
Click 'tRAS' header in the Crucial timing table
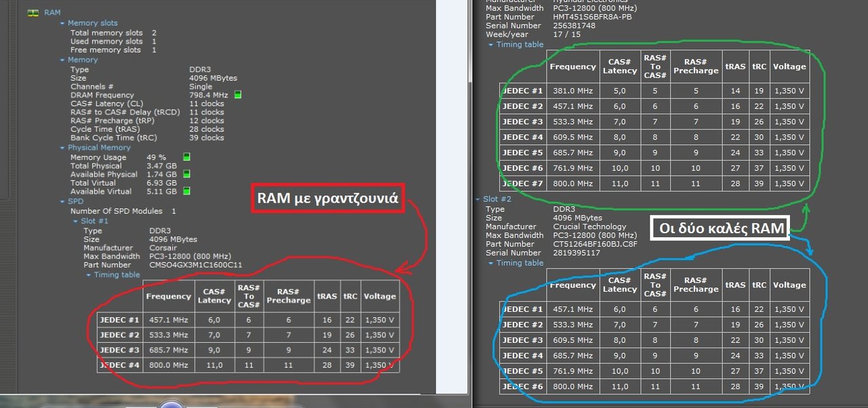click(735, 285)
